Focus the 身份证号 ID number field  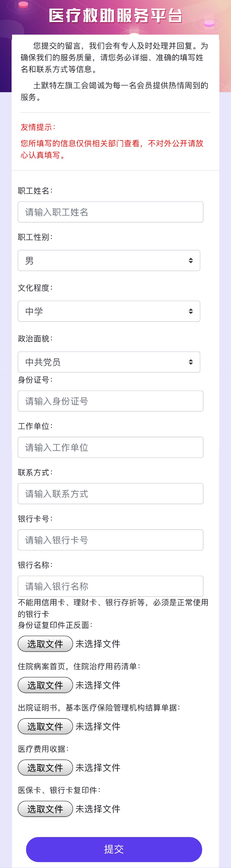point(110,401)
